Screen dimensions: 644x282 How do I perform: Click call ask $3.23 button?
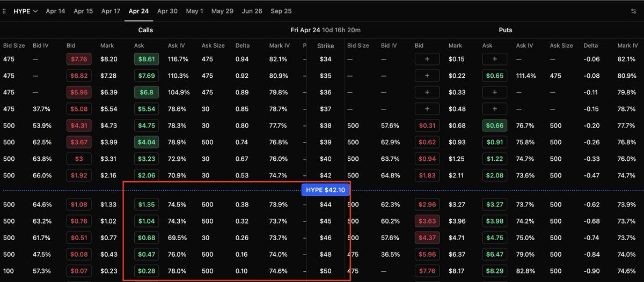pyautogui.click(x=146, y=159)
